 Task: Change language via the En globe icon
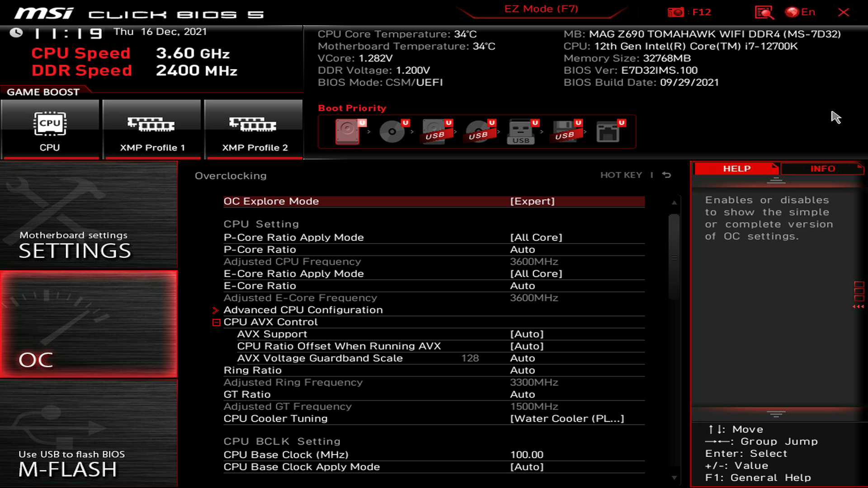[800, 12]
